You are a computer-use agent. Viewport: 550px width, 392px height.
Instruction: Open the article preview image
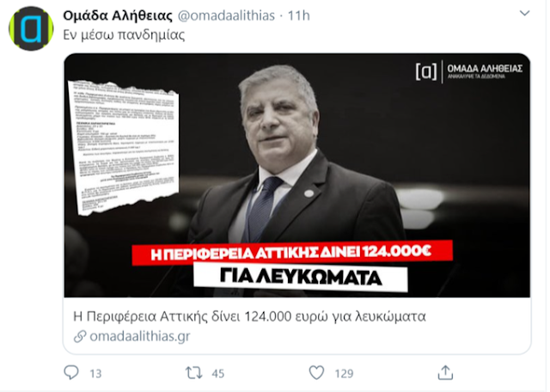coord(296,175)
